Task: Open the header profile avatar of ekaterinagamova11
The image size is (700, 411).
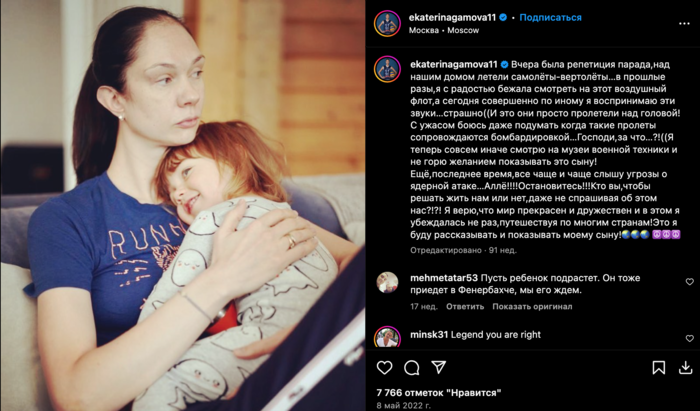Action: (387, 24)
